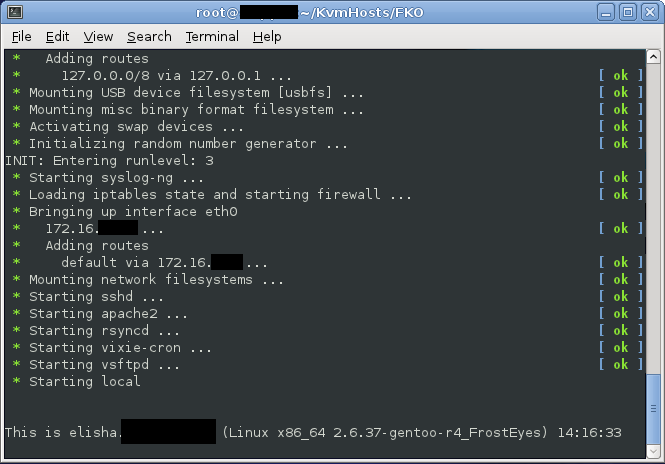Click the ok status beside 'Starting vsftpd'

(x=621, y=364)
